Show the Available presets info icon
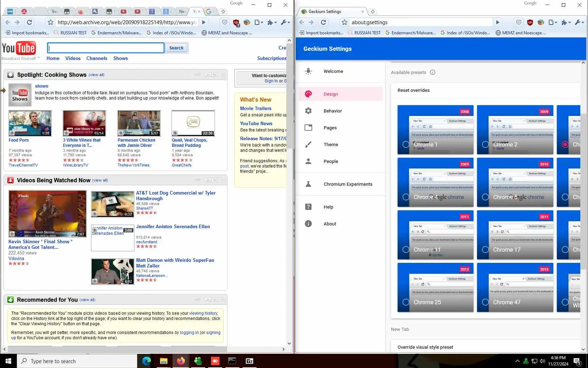 coord(433,72)
